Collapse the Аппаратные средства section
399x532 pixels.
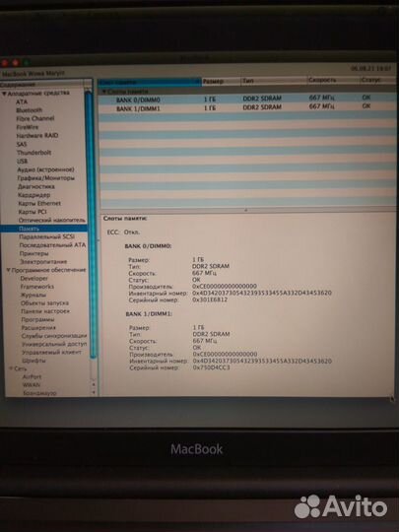click(4, 93)
